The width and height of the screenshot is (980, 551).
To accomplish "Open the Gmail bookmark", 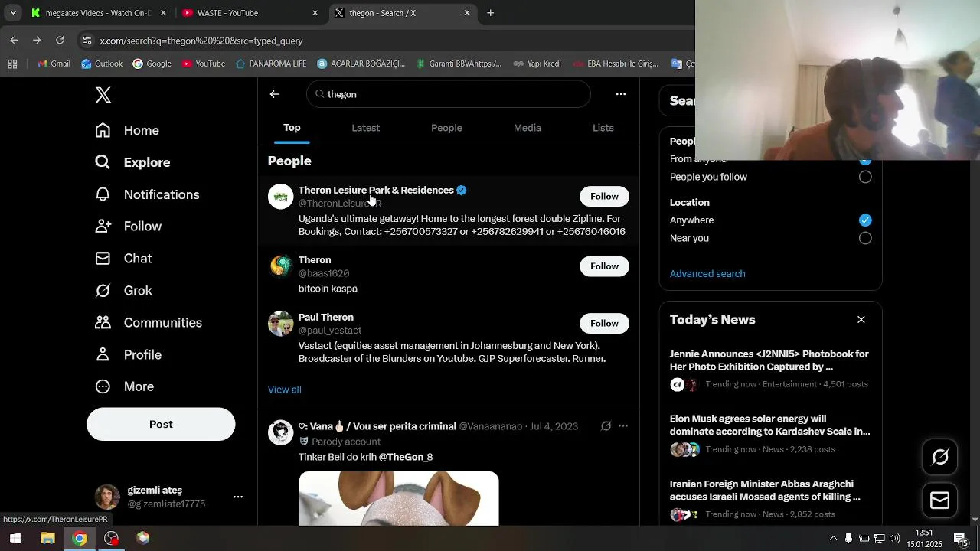I will point(54,64).
